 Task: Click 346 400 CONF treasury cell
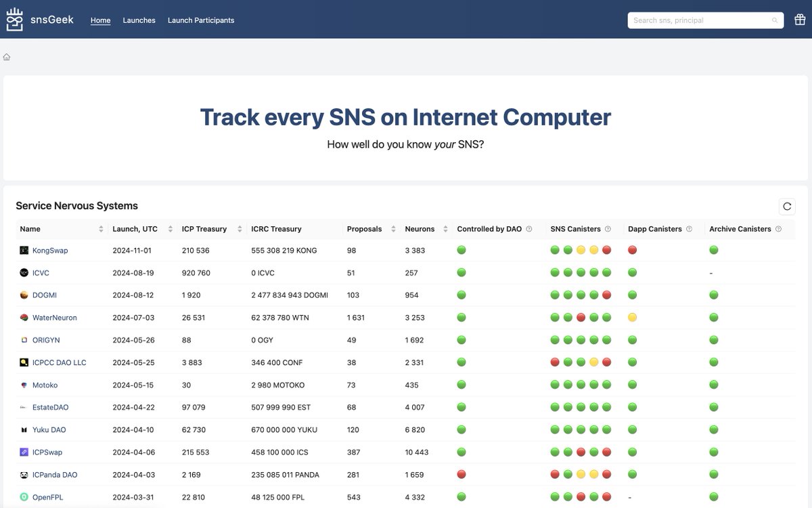[x=277, y=362]
